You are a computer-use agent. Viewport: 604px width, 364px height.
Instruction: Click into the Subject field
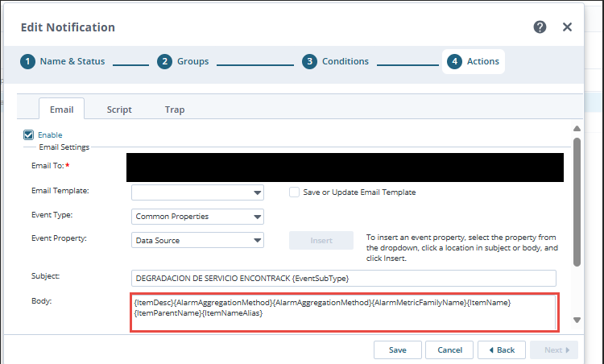[x=344, y=278]
